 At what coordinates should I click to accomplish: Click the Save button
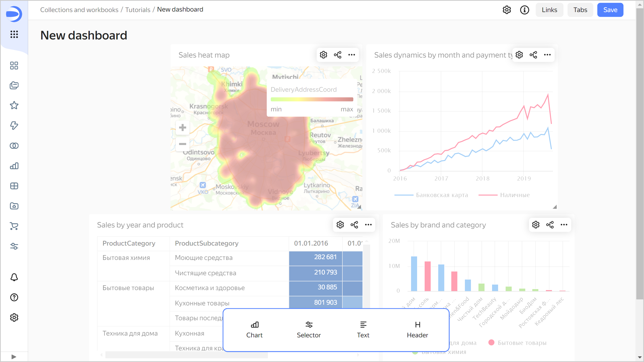coord(610,10)
